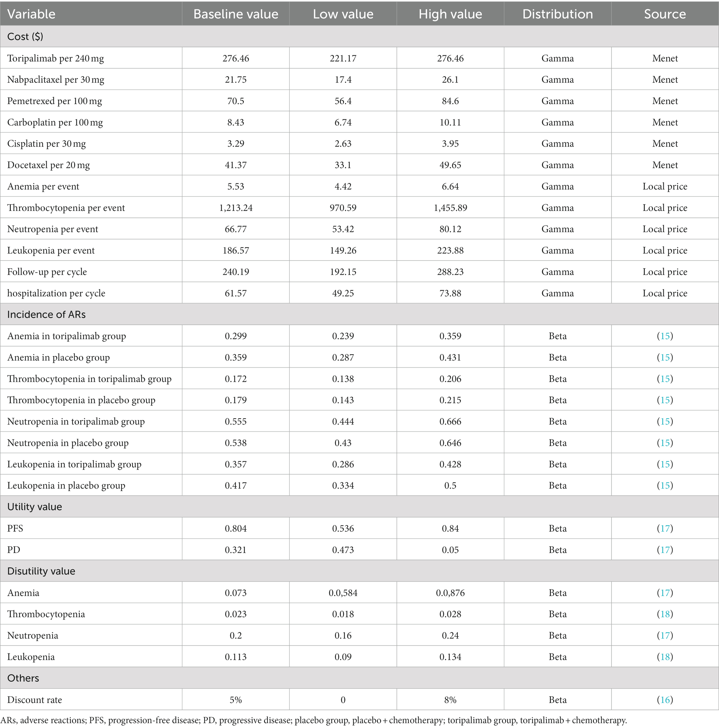Click Leukopenia disutility high value 0.134
The width and height of the screenshot is (719, 728).
450,657
